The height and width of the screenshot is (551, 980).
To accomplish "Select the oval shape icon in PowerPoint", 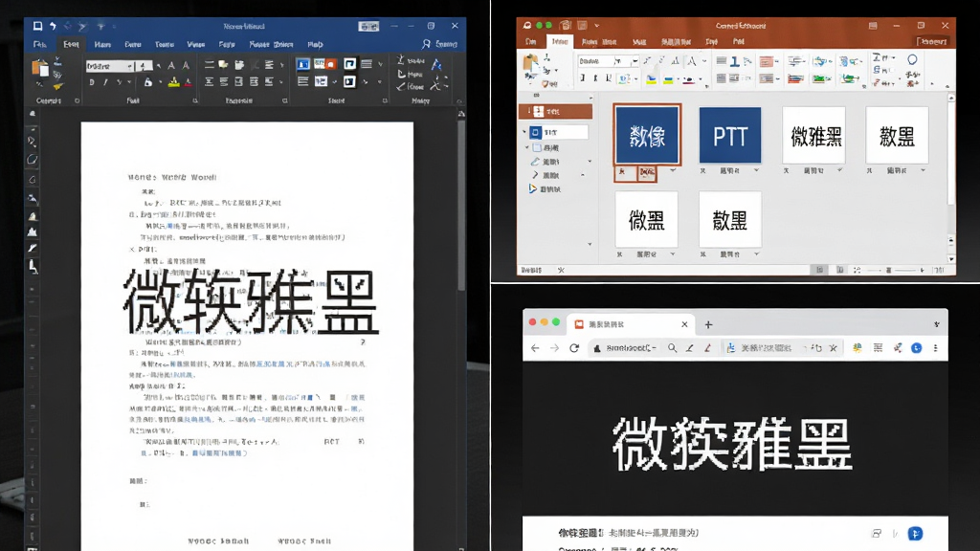I will pyautogui.click(x=912, y=60).
